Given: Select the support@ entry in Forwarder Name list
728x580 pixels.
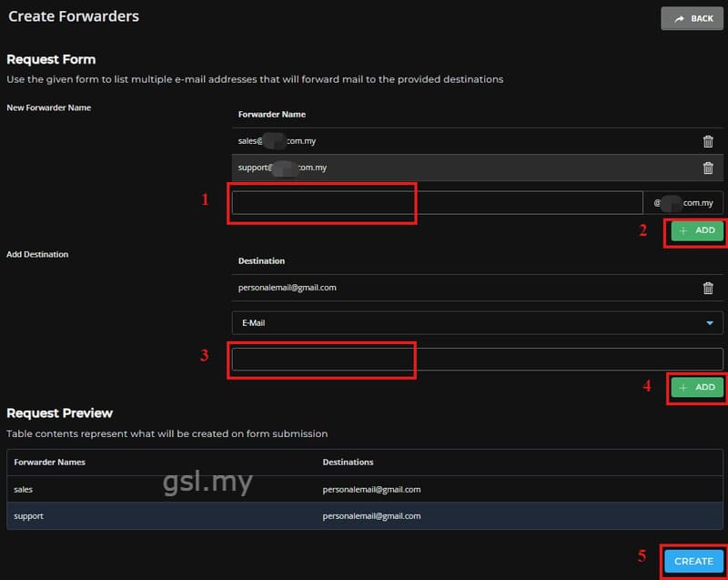Looking at the screenshot, I should pos(477,168).
